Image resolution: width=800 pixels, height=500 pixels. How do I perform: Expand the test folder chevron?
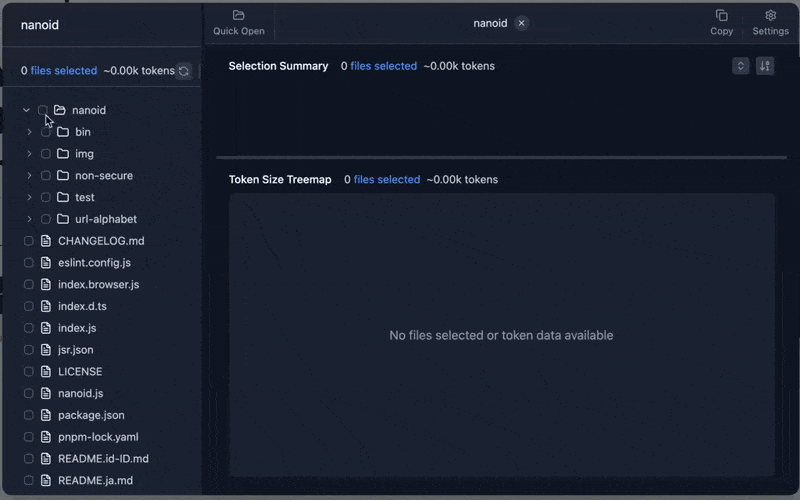pos(29,197)
